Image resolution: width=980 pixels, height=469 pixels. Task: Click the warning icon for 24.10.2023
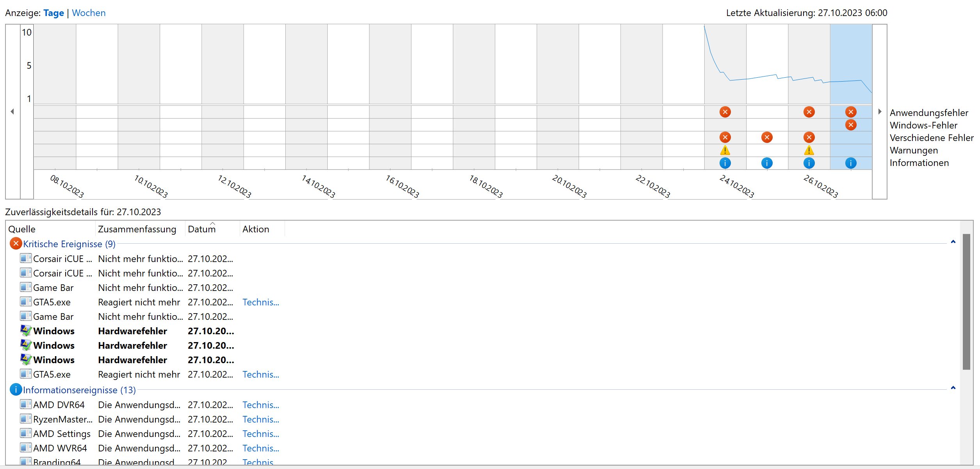pyautogui.click(x=725, y=150)
